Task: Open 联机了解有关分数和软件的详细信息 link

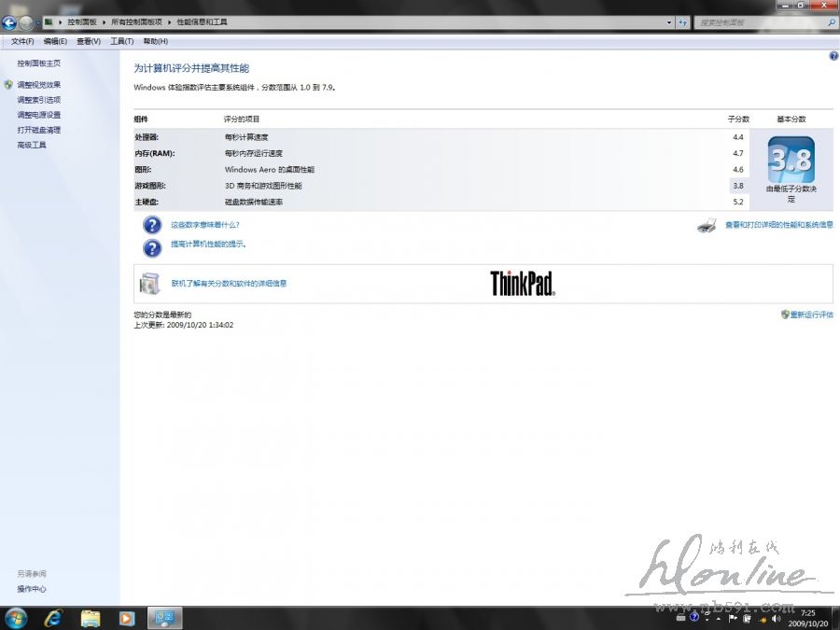Action: pyautogui.click(x=229, y=284)
